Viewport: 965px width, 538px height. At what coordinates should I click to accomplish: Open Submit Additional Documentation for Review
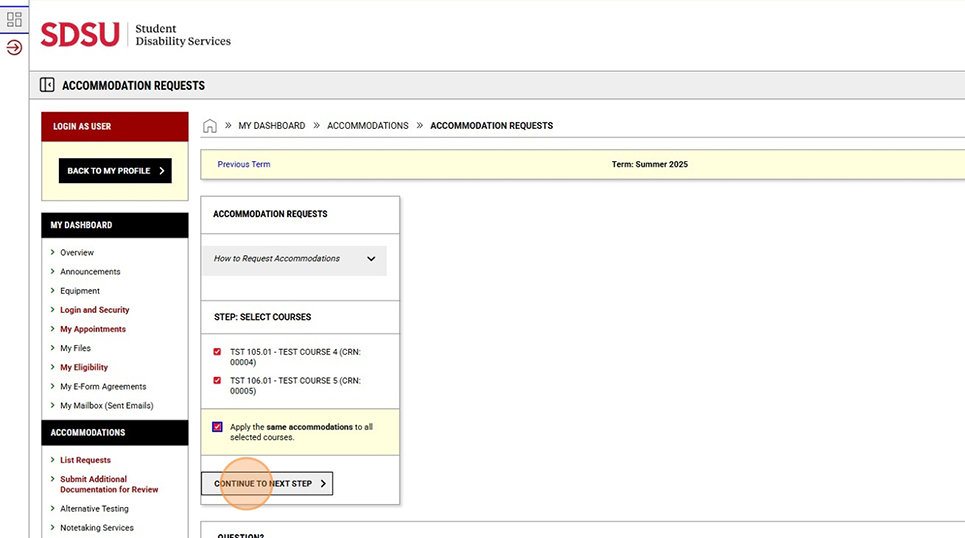coord(109,484)
